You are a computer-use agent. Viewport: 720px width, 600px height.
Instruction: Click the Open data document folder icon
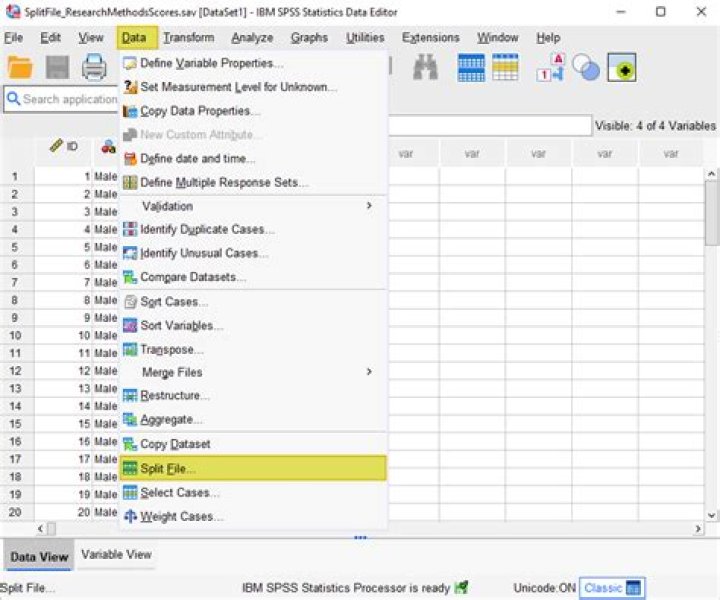(x=20, y=67)
